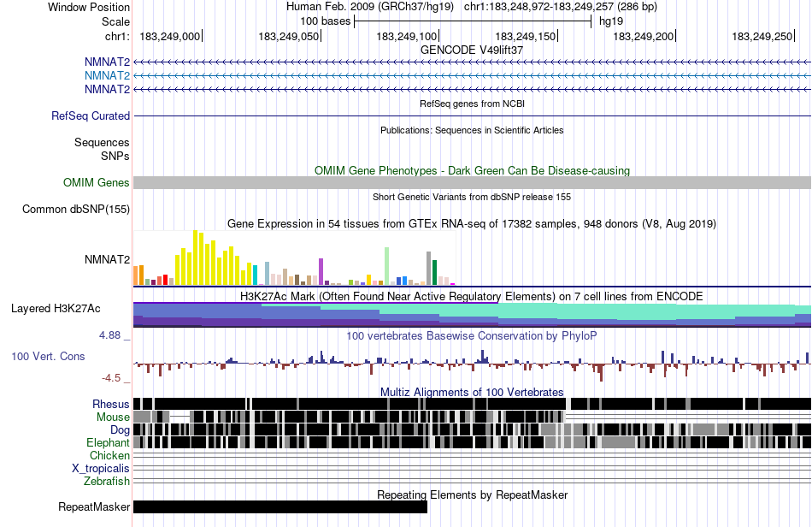The image size is (812, 527).
Task: Click the chr1:183,248,972-183,249,257 position text
Action: (x=561, y=7)
